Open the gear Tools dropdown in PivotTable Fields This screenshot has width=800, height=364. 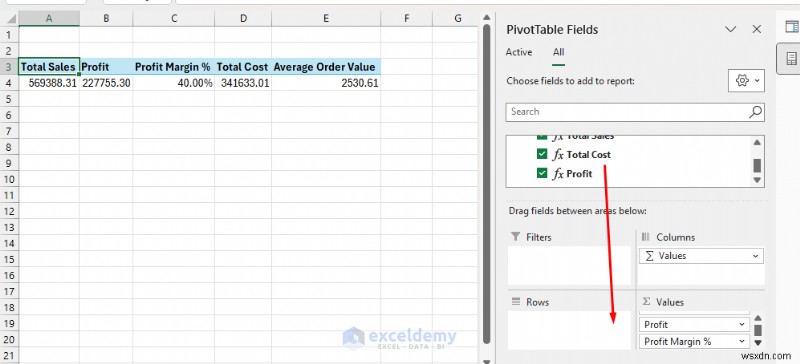click(x=746, y=81)
